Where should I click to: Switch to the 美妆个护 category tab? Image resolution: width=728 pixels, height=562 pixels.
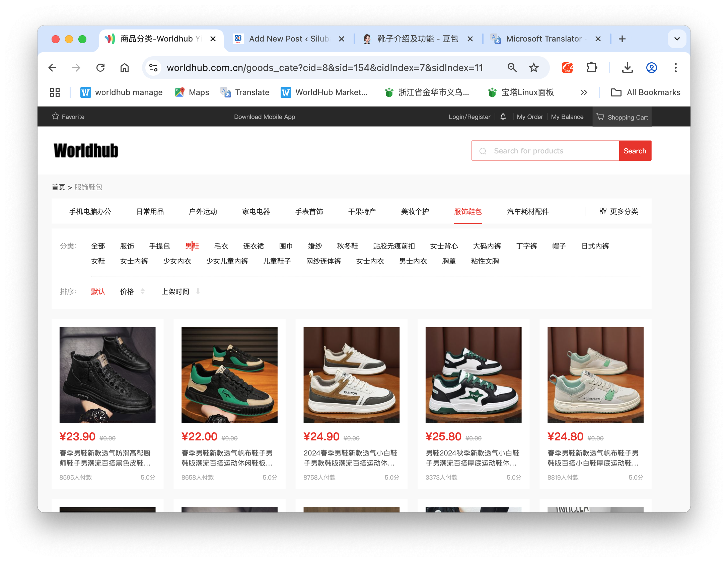414,211
